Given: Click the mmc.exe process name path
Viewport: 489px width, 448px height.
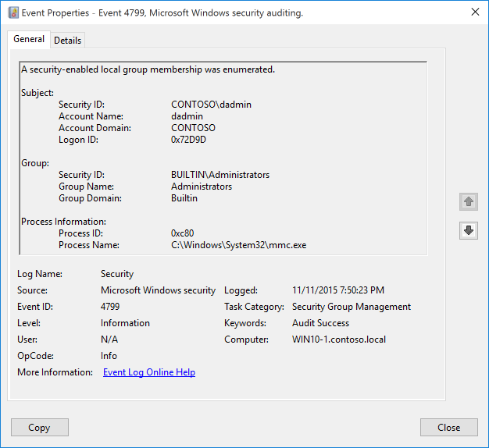Looking at the screenshot, I should 238,245.
